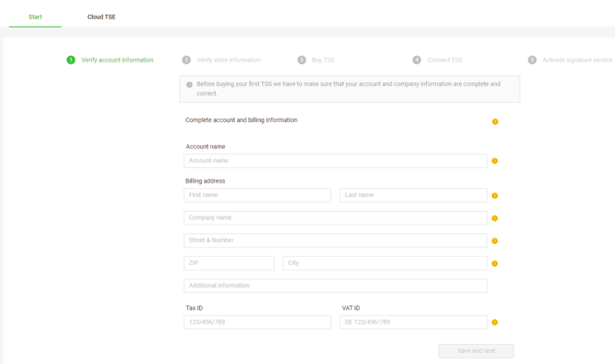Click the warning icon next to City field
This screenshot has height=364, width=615.
coord(495,264)
